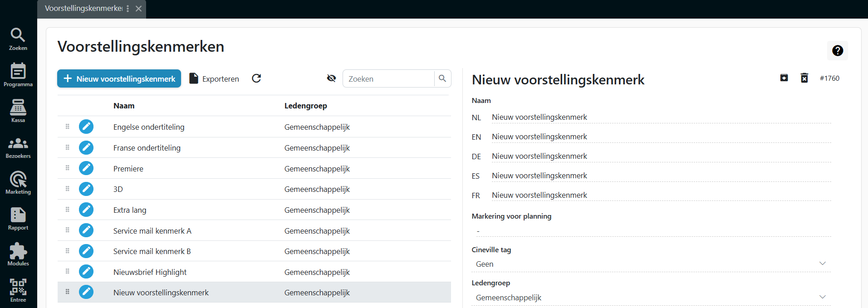
Task: Sort by the Naam column header
Action: (x=124, y=106)
